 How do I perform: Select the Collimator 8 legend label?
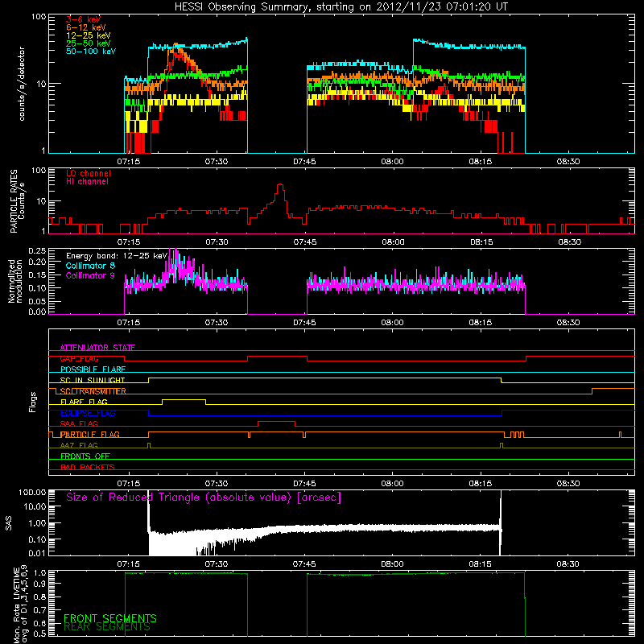[90, 266]
